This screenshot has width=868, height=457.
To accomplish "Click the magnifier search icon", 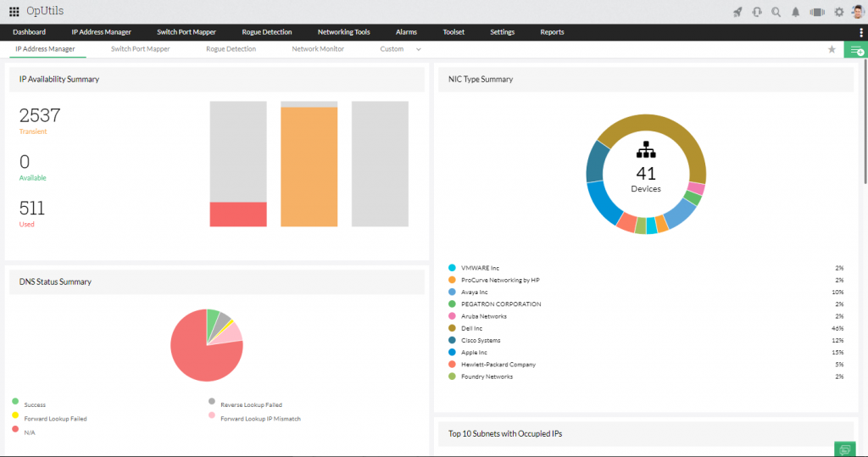I will pos(776,12).
